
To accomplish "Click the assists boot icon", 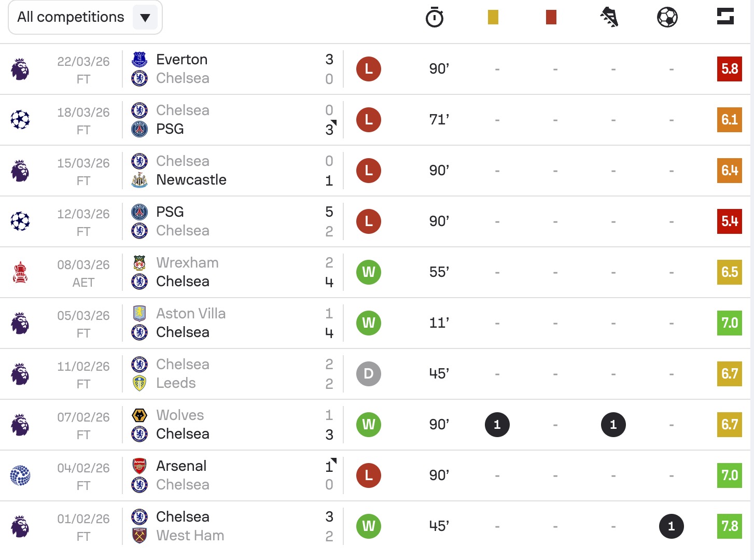I will [609, 17].
